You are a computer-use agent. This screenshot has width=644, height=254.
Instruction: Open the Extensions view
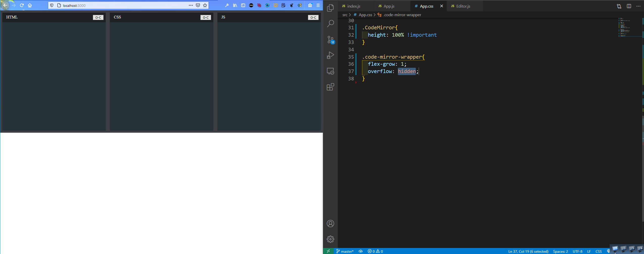pyautogui.click(x=330, y=87)
